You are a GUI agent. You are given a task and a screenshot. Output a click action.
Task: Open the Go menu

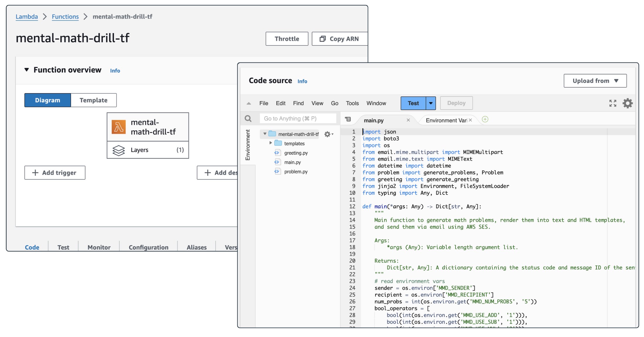(x=335, y=103)
